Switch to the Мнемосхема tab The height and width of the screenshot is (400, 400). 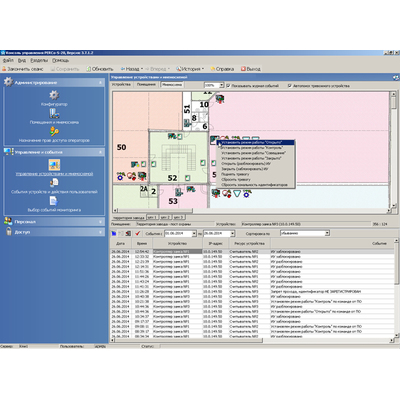pyautogui.click(x=172, y=85)
